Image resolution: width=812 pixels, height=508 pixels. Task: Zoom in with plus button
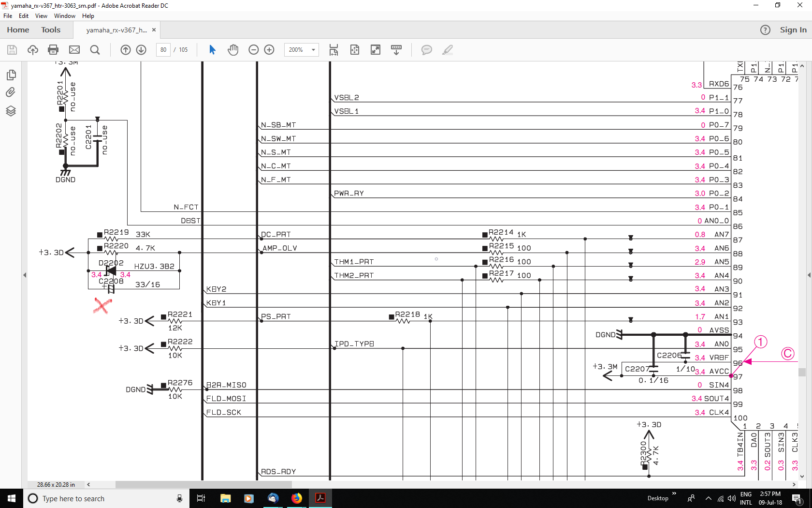pos(269,50)
